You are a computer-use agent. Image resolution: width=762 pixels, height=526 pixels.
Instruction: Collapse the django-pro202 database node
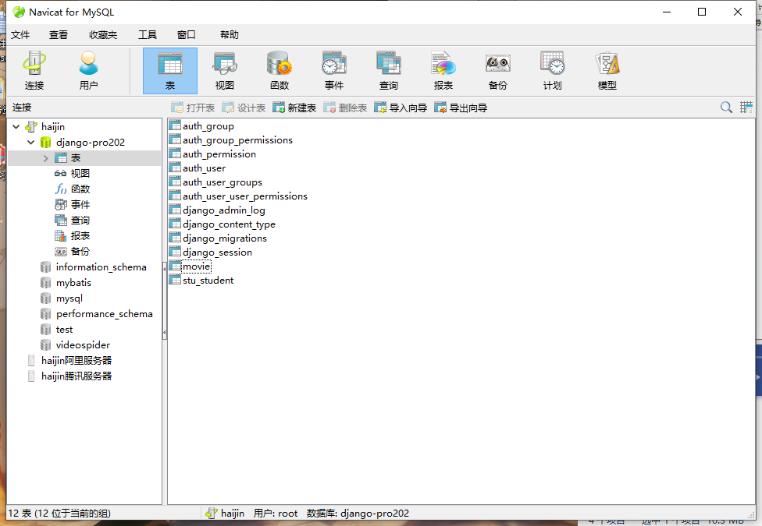[x=31, y=142]
